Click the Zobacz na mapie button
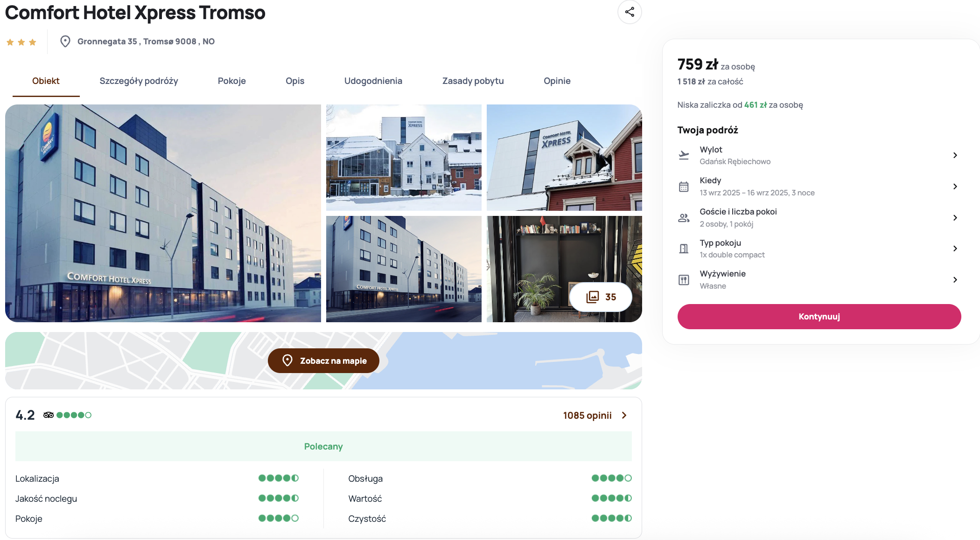980x540 pixels. [323, 360]
